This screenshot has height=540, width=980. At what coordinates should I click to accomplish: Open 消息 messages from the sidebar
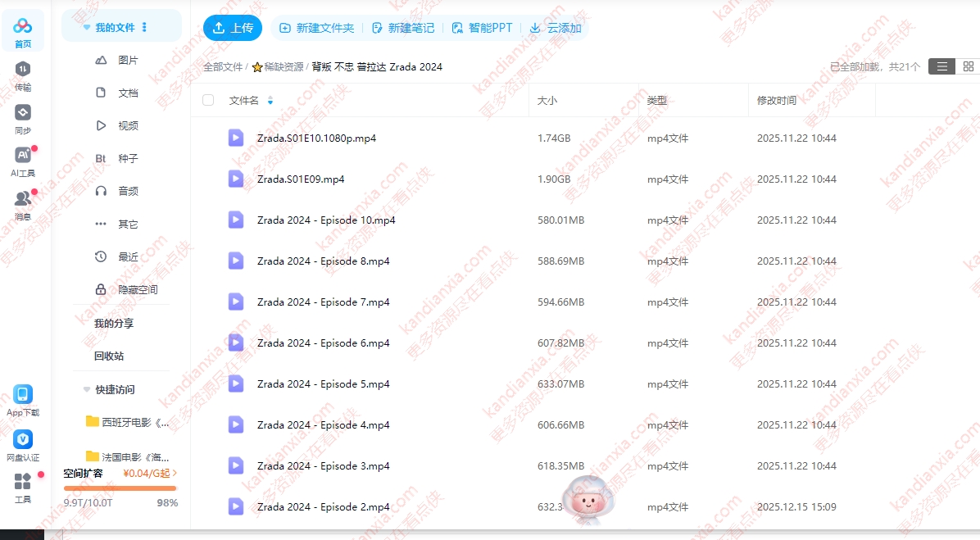23,201
